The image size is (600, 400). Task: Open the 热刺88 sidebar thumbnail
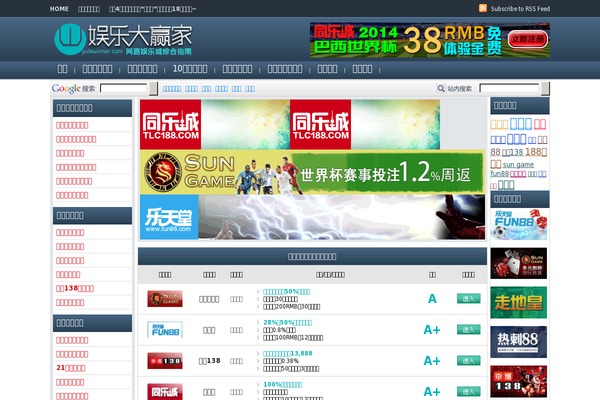point(519,342)
